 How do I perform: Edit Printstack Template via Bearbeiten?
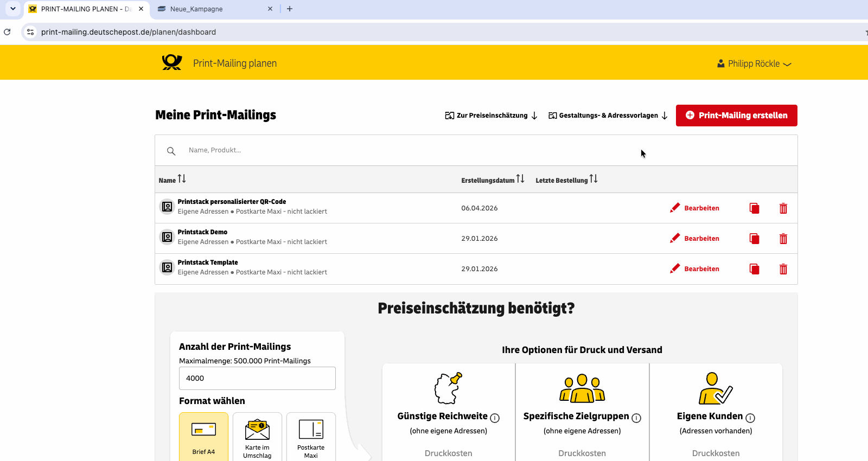pos(694,269)
